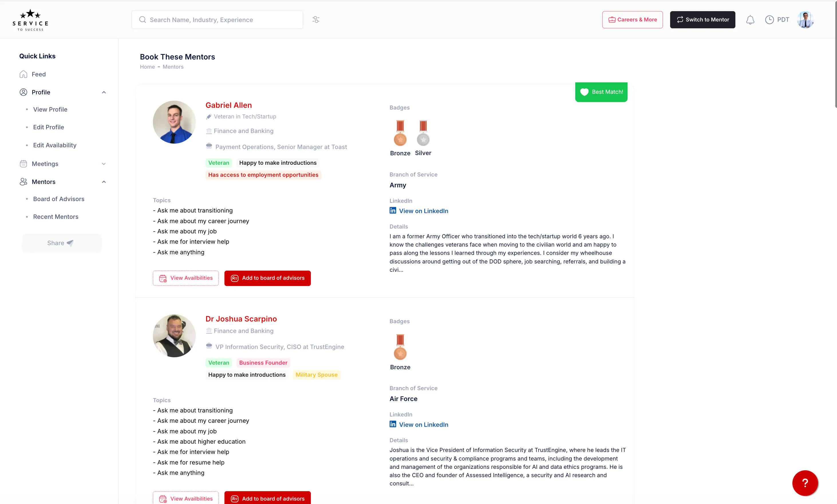The width and height of the screenshot is (837, 504).
Task: Click the Feed home icon in sidebar
Action: pyautogui.click(x=23, y=74)
